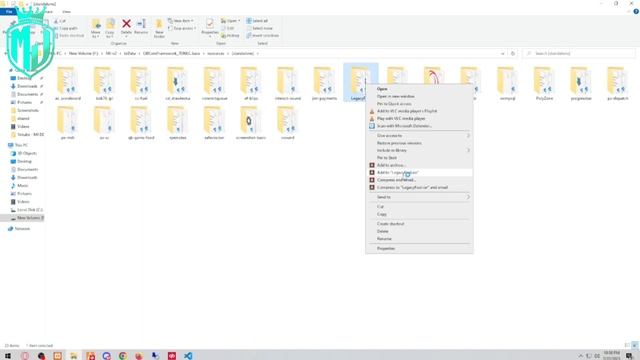Click the New folder icon in ribbon
Screen dimensions: 640x360
pos(159,28)
